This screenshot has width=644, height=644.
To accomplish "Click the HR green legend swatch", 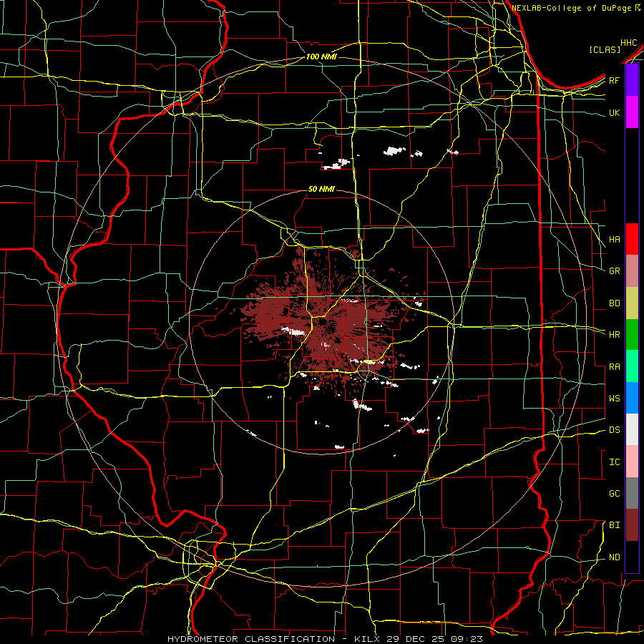I will click(x=632, y=335).
